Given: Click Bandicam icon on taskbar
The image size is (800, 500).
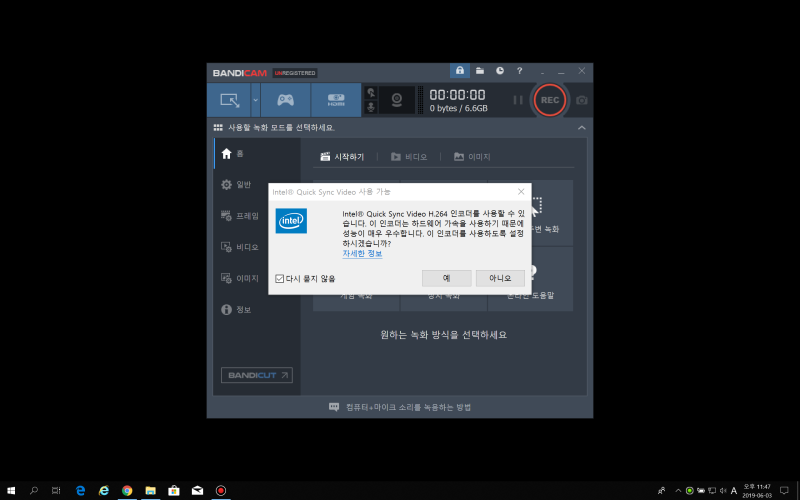Looking at the screenshot, I should point(221,491).
